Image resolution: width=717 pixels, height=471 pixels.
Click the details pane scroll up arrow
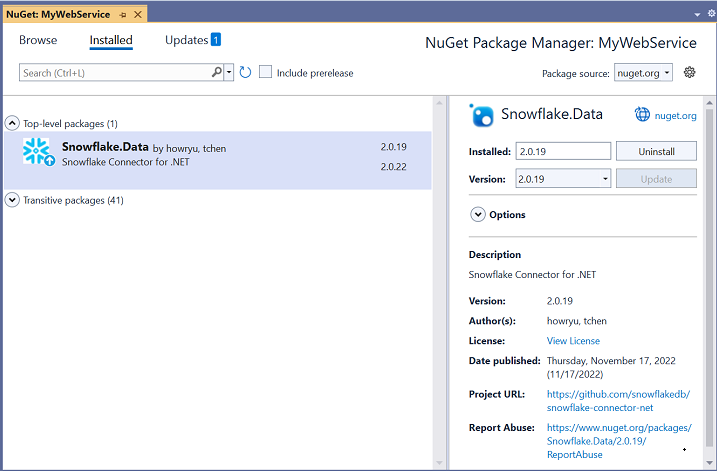pyautogui.click(x=709, y=102)
